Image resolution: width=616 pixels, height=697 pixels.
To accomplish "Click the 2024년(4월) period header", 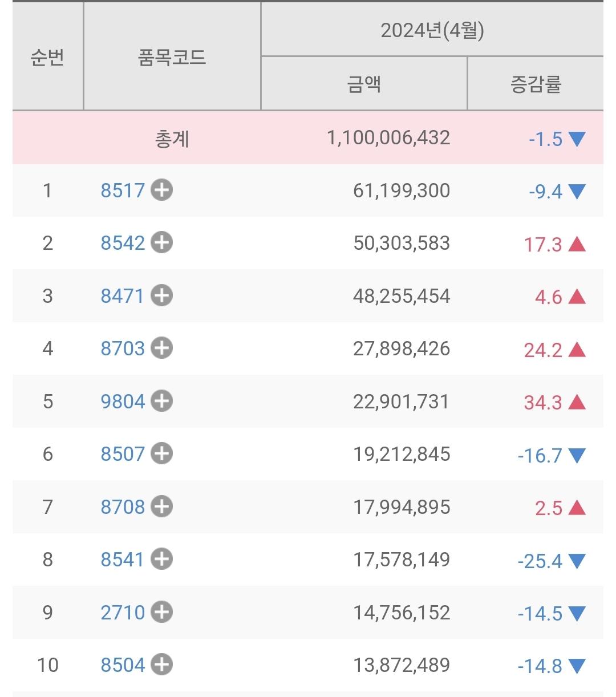I will tap(432, 30).
